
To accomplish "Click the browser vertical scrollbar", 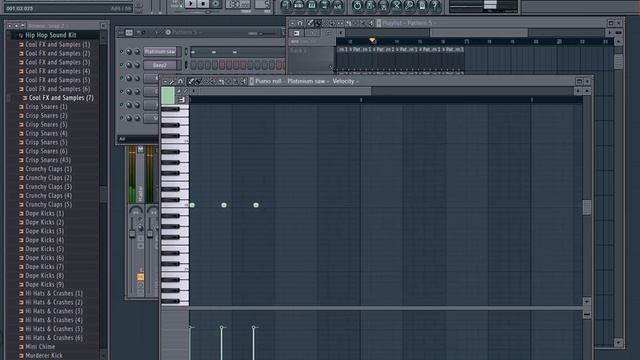I will (x=104, y=196).
